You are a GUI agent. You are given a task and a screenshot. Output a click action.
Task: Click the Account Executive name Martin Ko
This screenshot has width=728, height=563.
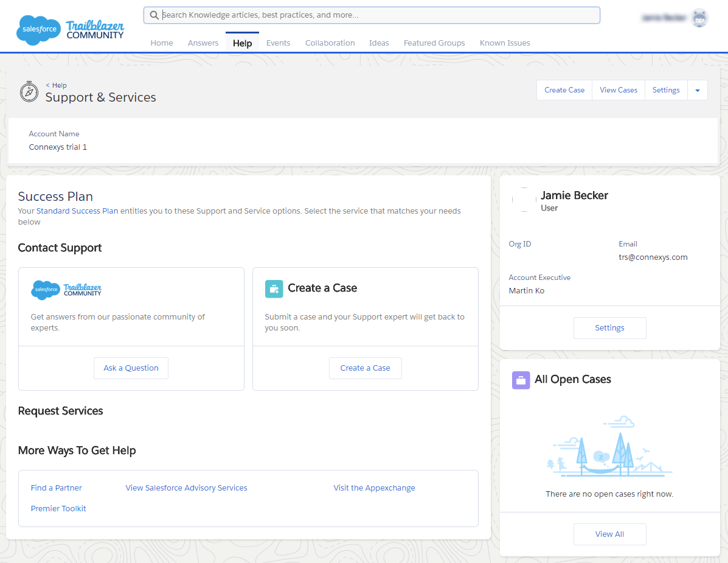pyautogui.click(x=527, y=291)
